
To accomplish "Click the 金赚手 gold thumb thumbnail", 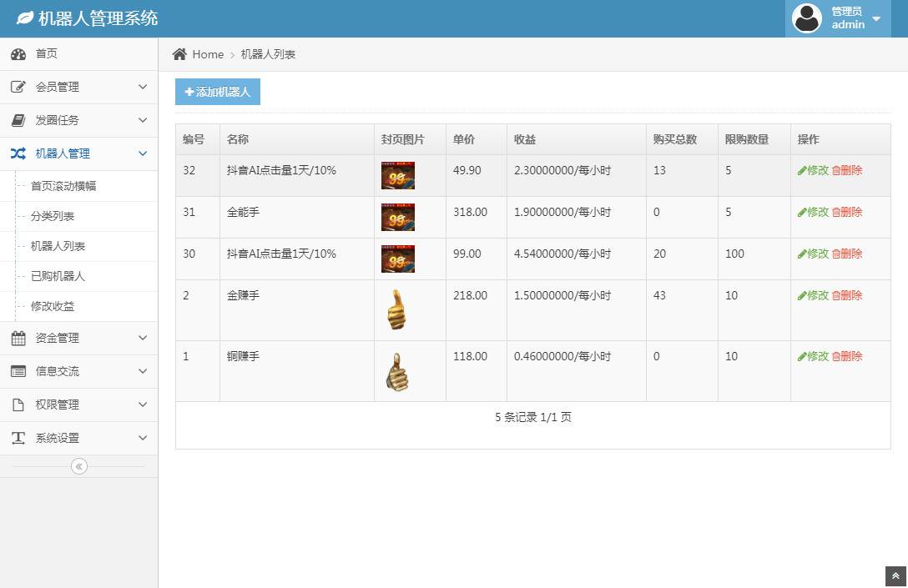I will tap(397, 309).
